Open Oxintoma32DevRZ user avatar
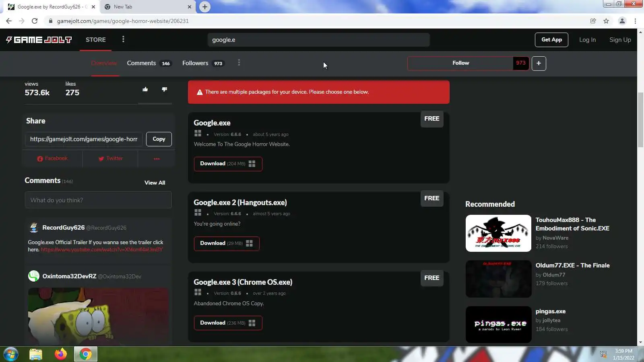This screenshot has height=362, width=644. click(x=34, y=276)
